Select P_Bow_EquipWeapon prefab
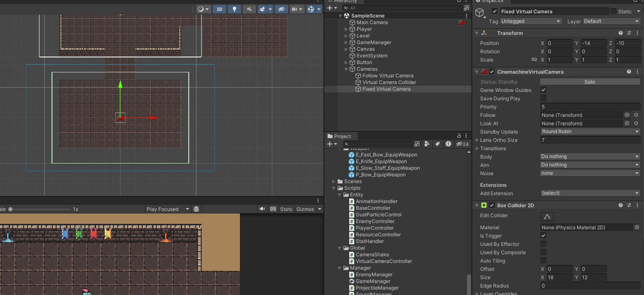Image resolution: width=644 pixels, height=295 pixels. coord(380,175)
